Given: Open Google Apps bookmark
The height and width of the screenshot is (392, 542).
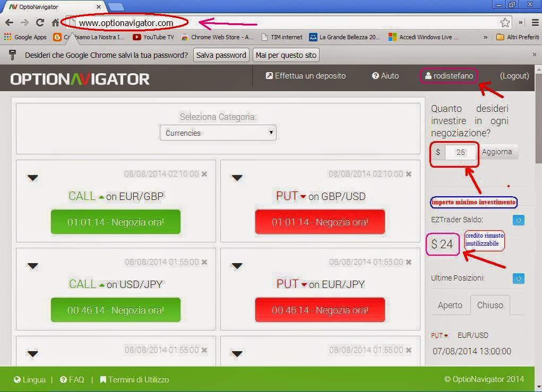Looking at the screenshot, I should 25,37.
